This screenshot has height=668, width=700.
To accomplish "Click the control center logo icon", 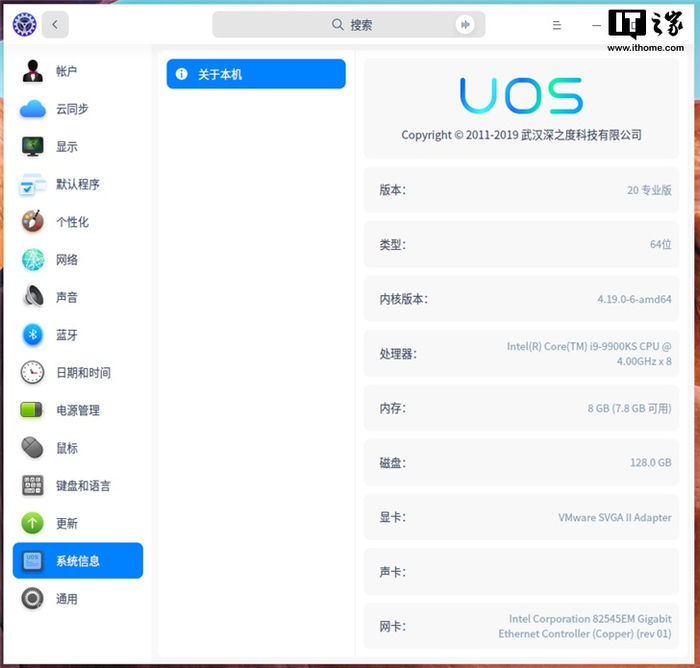I will pyautogui.click(x=24, y=24).
